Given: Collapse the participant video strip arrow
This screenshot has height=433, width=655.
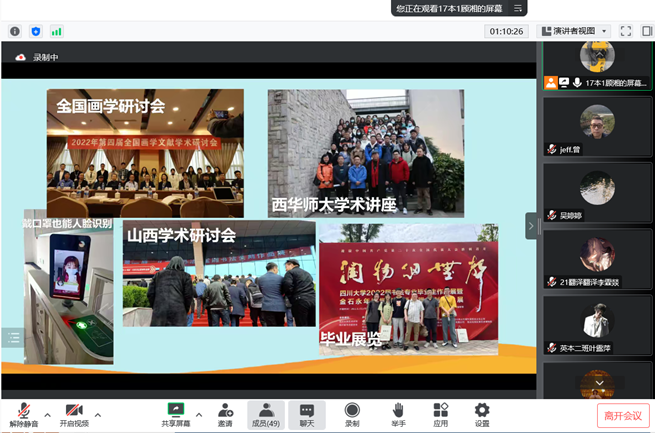Looking at the screenshot, I should [531, 226].
